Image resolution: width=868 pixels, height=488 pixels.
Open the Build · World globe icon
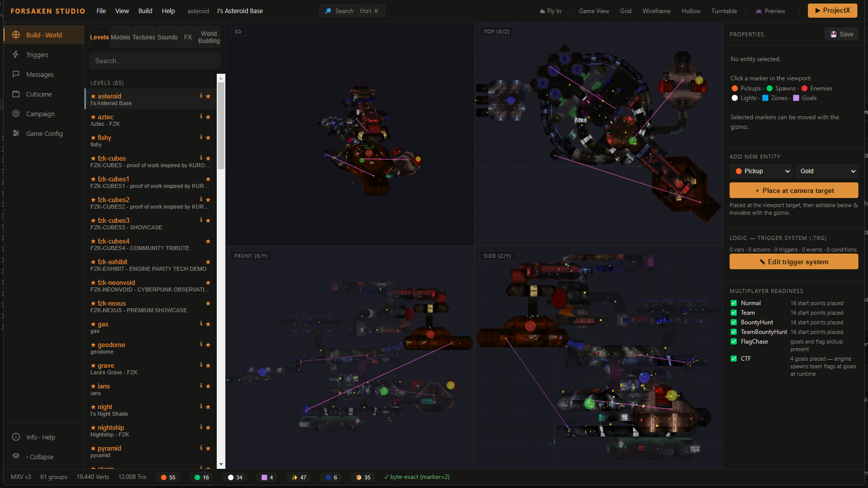click(16, 35)
